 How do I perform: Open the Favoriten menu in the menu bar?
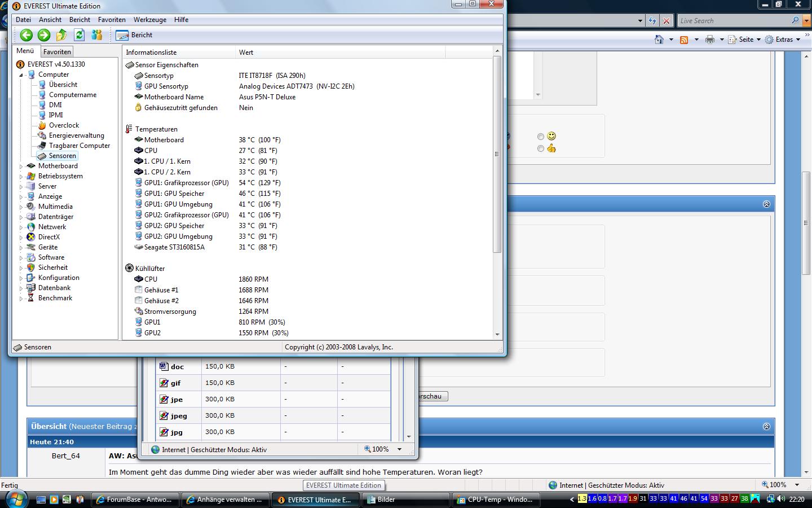click(x=112, y=20)
